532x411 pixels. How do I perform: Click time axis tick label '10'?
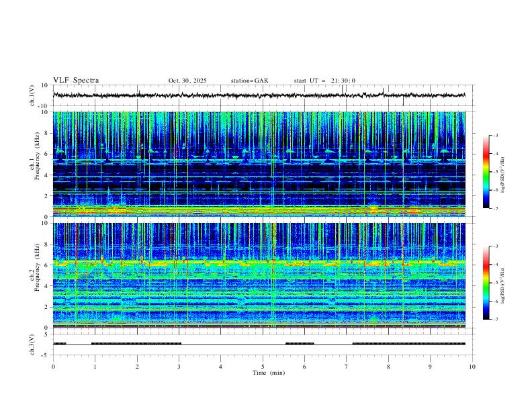(472, 367)
